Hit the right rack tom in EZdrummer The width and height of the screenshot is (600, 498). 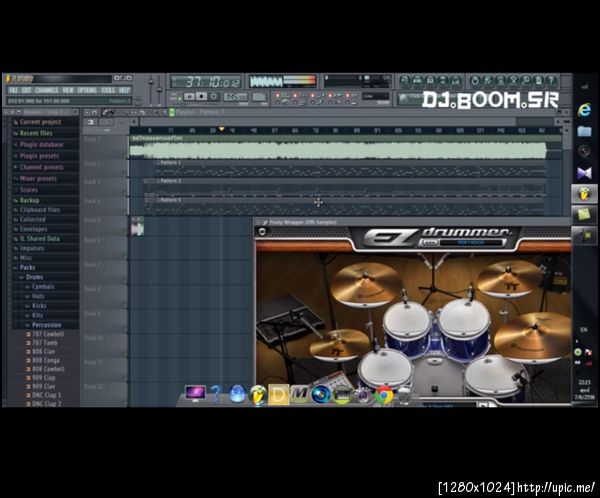coord(464,318)
